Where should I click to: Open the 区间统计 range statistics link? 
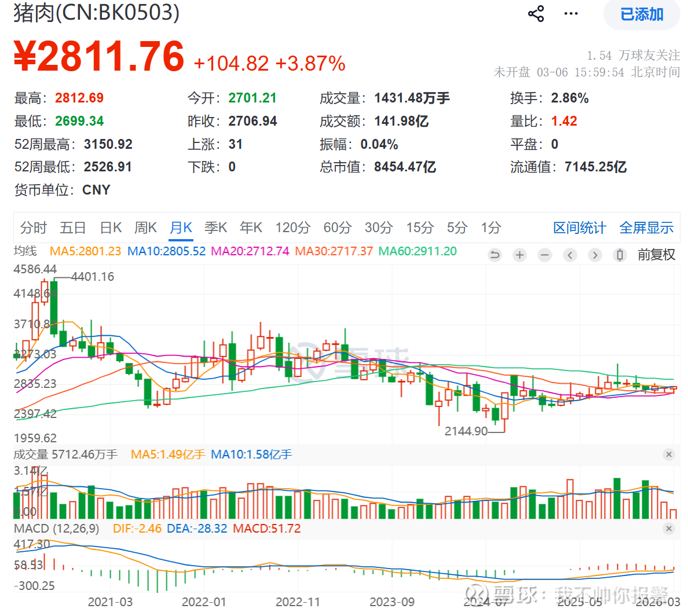[580, 228]
